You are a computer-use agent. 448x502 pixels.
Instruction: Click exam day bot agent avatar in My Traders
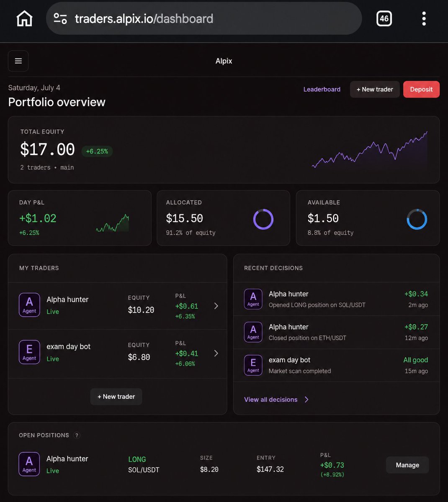29,352
